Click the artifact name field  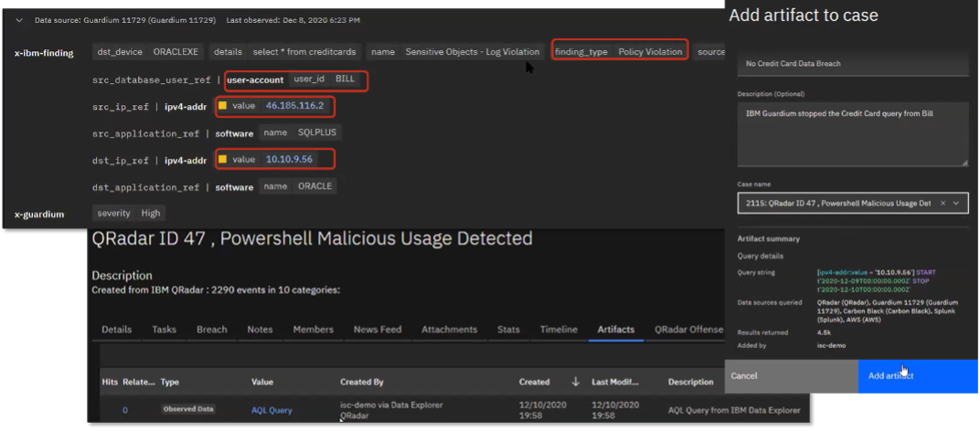852,64
